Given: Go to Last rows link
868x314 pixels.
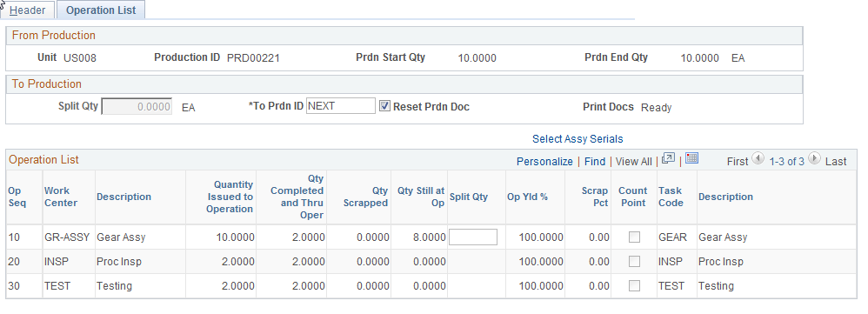Looking at the screenshot, I should point(836,161).
